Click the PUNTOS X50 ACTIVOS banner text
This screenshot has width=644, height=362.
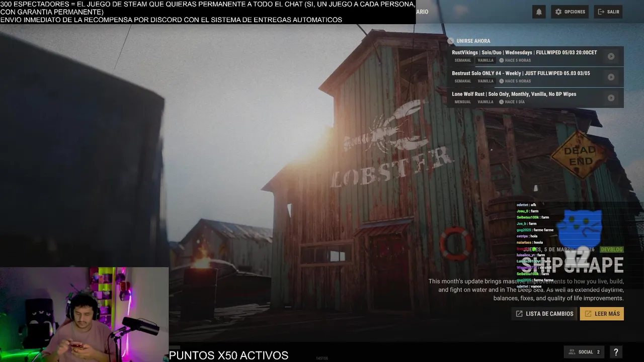tap(228, 355)
